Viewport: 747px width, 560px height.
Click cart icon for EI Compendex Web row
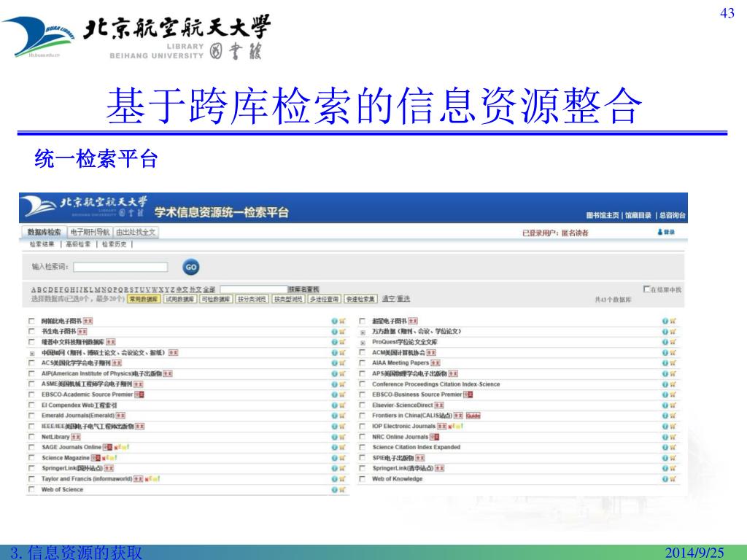click(342, 405)
